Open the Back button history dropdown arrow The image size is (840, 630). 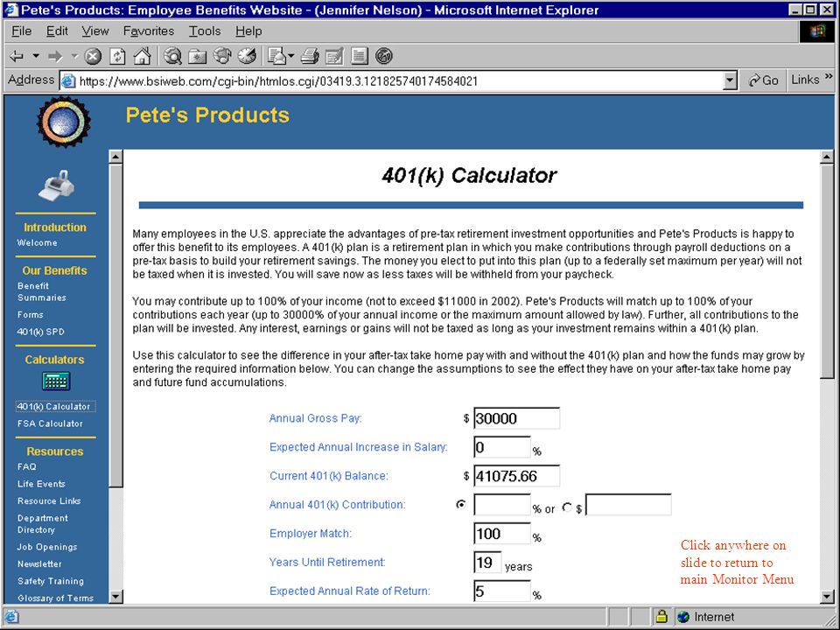(35, 56)
